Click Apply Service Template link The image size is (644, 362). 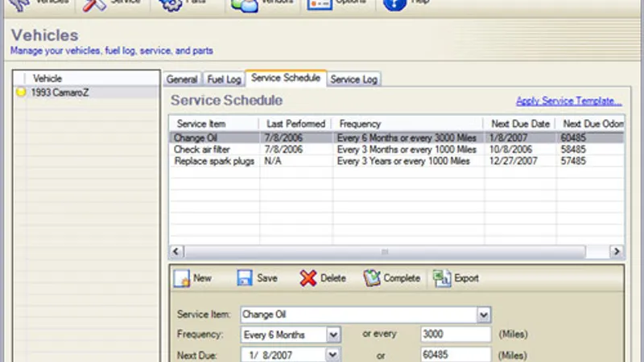pyautogui.click(x=568, y=101)
